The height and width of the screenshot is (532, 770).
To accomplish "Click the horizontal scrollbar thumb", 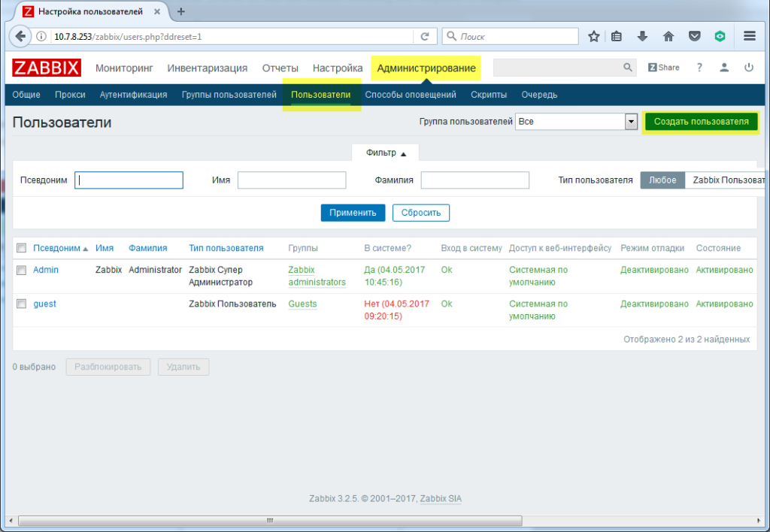I will 270,520.
